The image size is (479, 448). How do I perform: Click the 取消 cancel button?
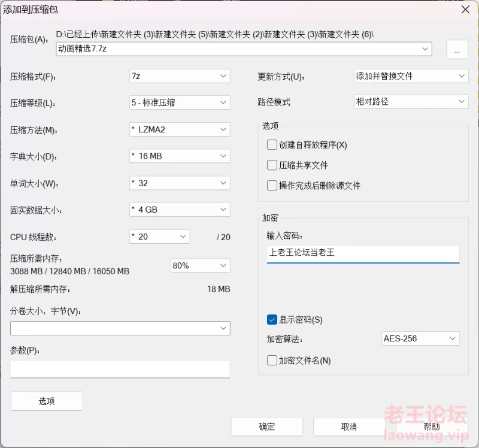click(x=349, y=426)
